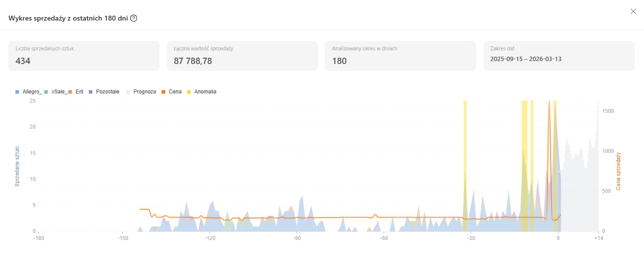The height and width of the screenshot is (260, 644).
Task: Click the grey forecast area past day 0
Action: 580,195
